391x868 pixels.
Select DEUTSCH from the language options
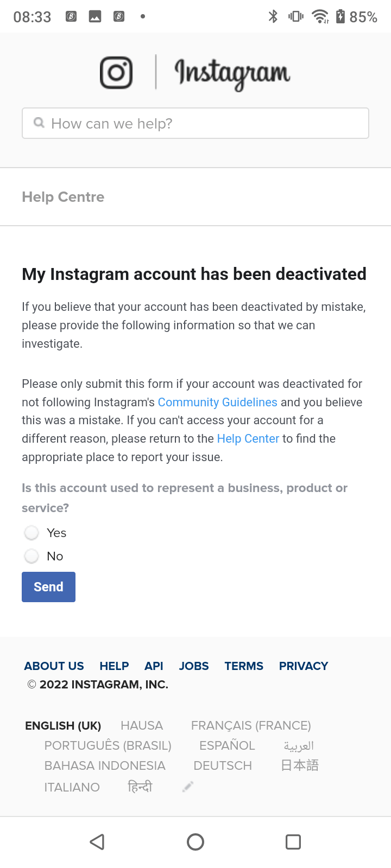pyautogui.click(x=223, y=765)
